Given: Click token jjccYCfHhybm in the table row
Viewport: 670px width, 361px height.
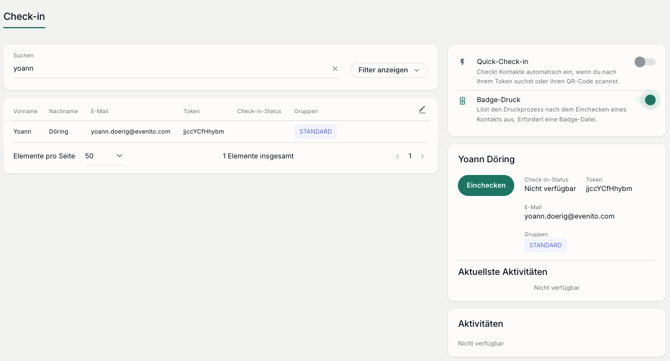Looking at the screenshot, I should [x=203, y=132].
